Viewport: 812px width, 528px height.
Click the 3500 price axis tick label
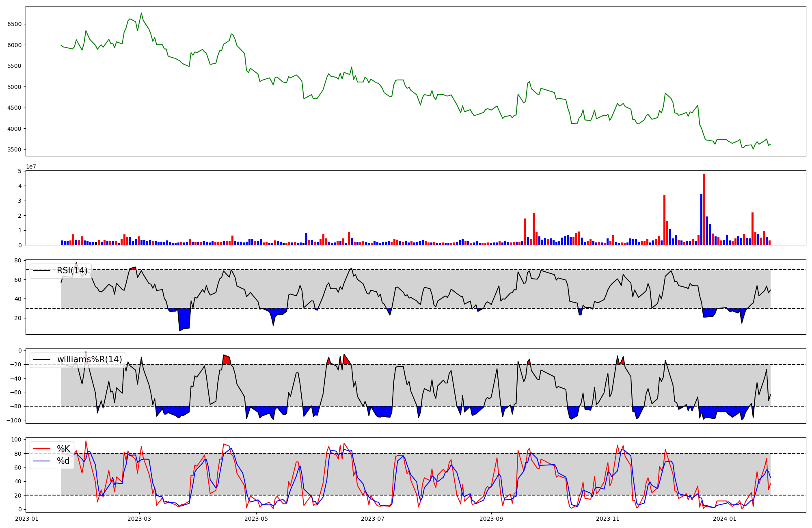point(15,149)
